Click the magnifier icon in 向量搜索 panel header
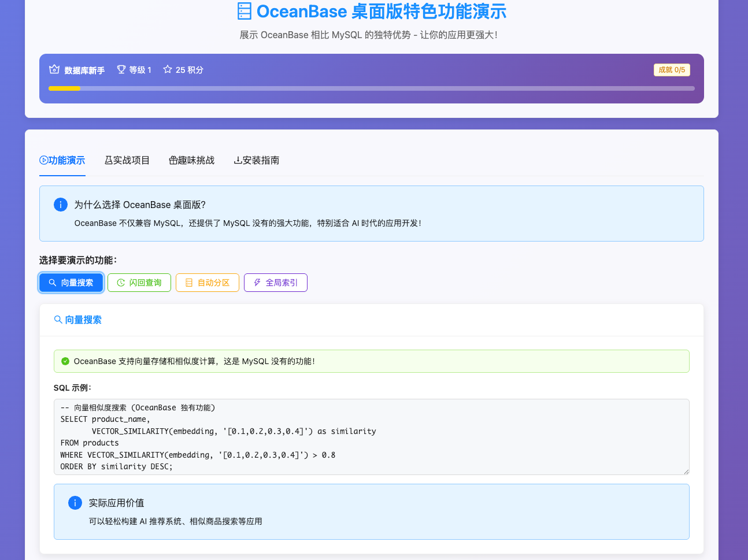 point(58,319)
